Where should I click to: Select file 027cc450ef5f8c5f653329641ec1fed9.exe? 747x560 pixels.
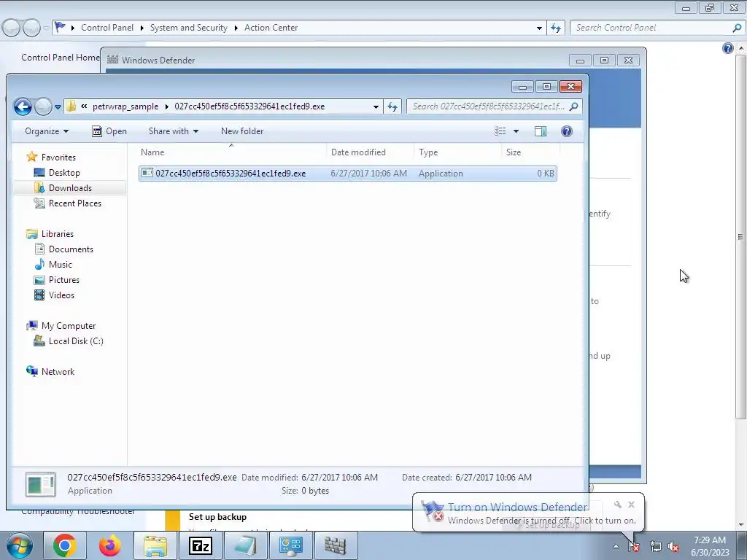point(348,174)
